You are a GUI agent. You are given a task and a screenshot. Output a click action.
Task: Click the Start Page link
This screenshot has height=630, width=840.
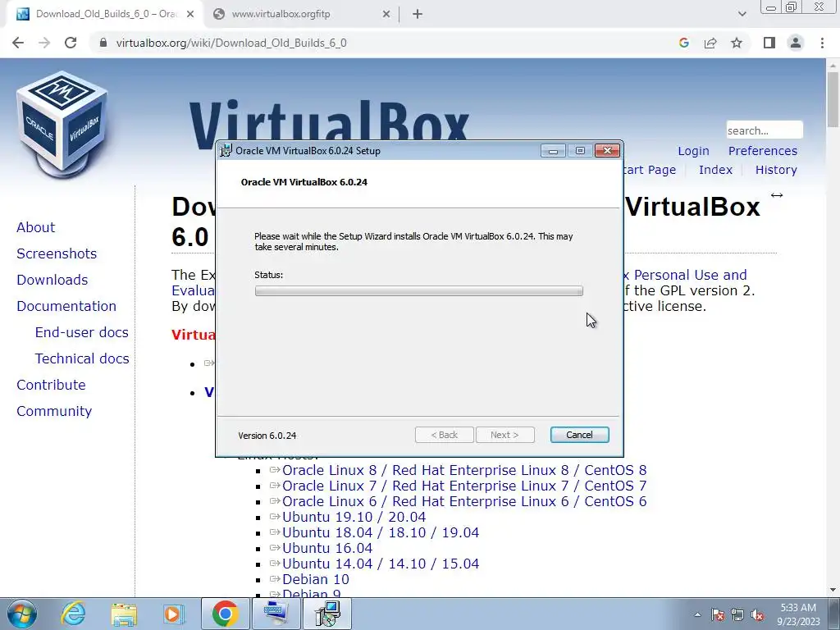tap(651, 170)
